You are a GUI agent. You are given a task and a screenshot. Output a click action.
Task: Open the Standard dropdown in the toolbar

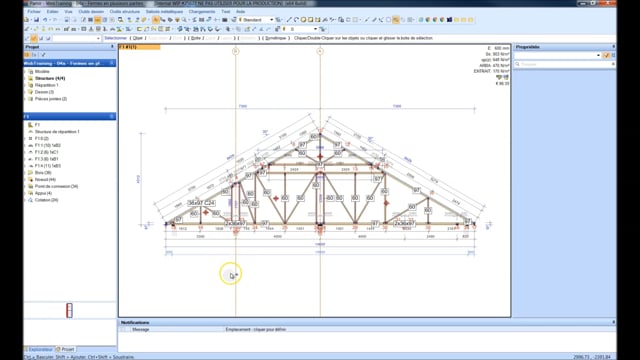[x=257, y=20]
